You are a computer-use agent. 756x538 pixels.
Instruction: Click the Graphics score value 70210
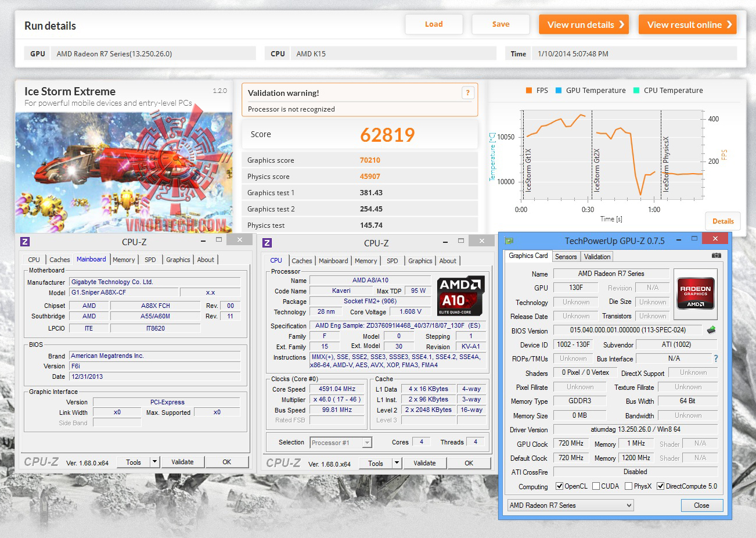[x=370, y=160]
